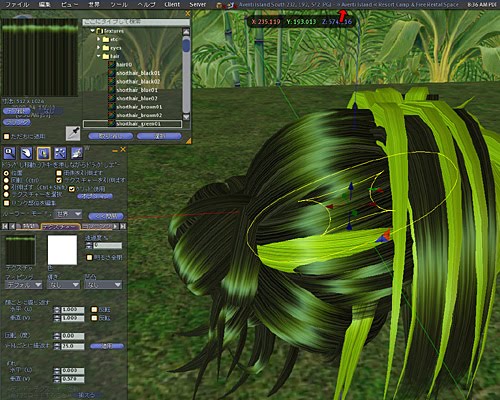Screen dimensions: 500x400
Task: Select the Focus (magnifier) build tool
Action: click(x=9, y=153)
